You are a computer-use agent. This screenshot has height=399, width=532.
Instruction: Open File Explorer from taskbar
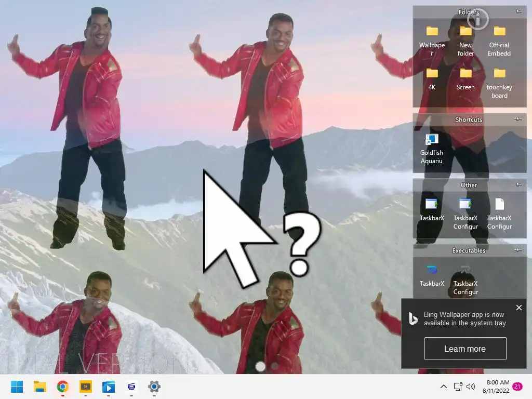tap(39, 387)
